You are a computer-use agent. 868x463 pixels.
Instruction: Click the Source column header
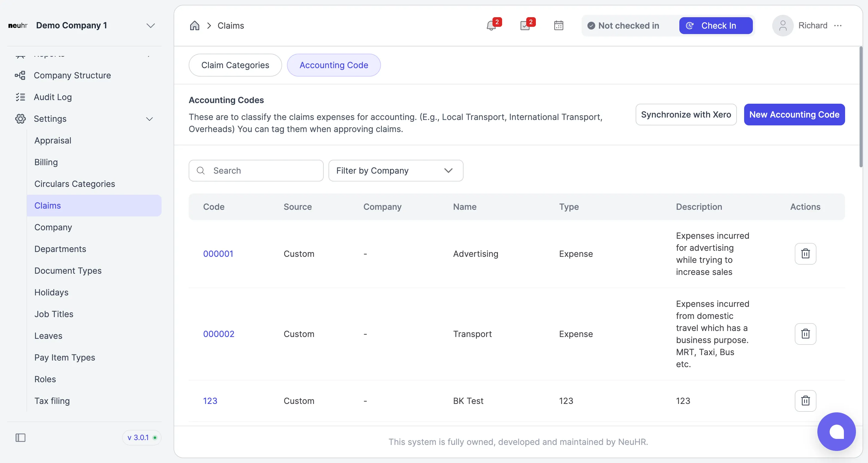(x=297, y=206)
